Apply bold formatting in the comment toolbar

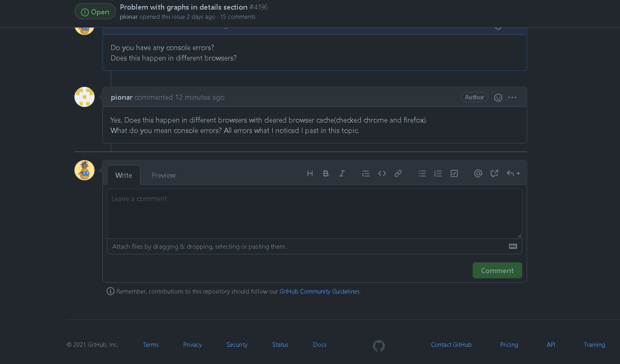coord(326,173)
